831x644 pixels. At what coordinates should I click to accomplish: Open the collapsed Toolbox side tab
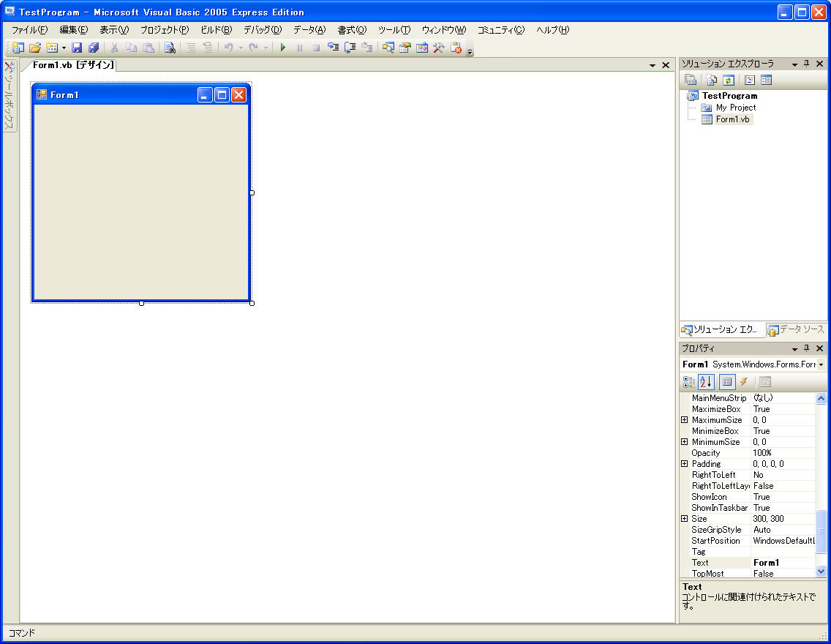[10, 96]
